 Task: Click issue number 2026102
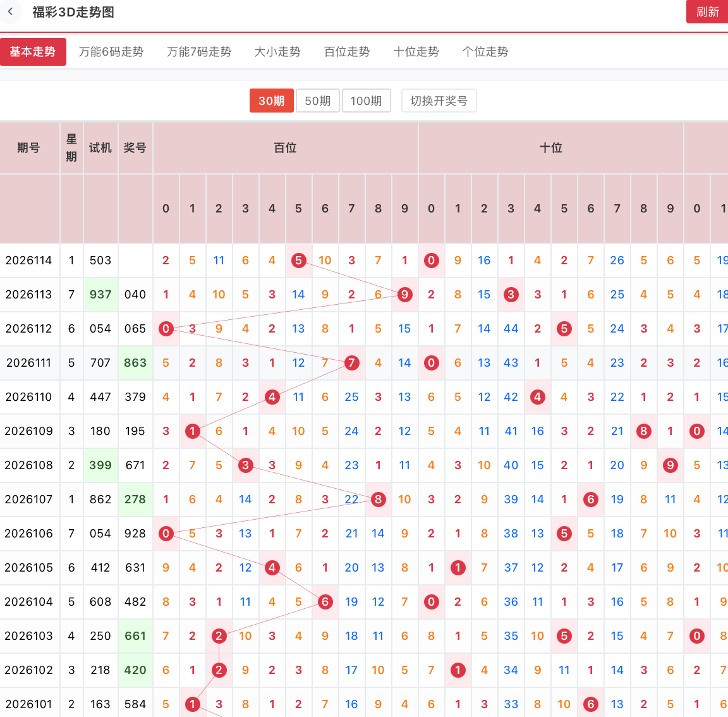coord(29,670)
